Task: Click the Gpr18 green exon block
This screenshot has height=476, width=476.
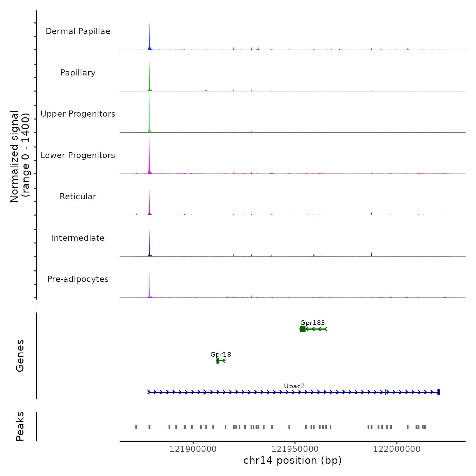Action: pyautogui.click(x=218, y=361)
